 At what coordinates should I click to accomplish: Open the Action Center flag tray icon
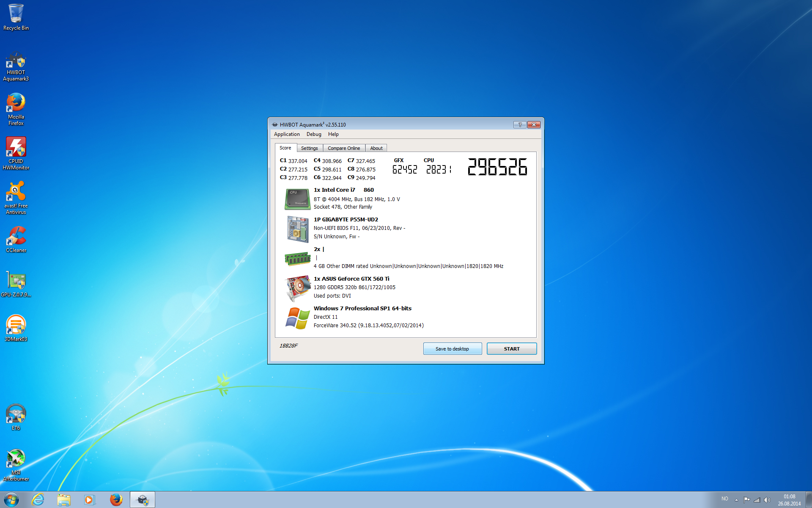pos(746,500)
